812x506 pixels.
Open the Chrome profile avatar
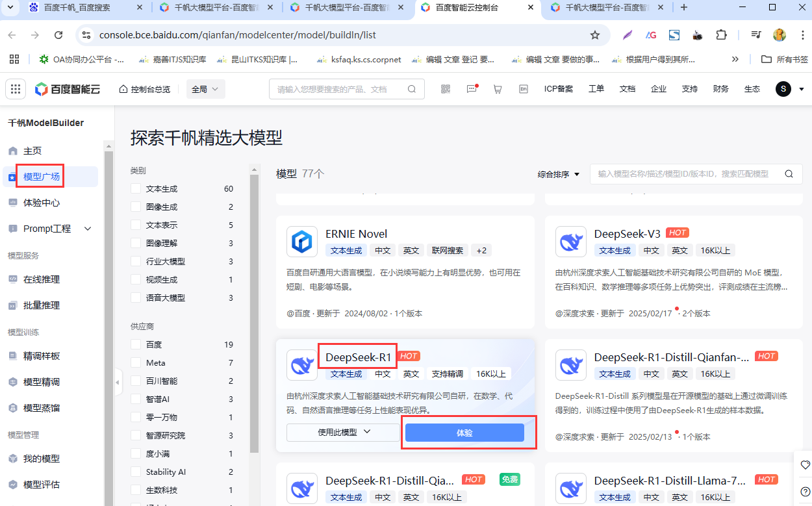coord(780,35)
